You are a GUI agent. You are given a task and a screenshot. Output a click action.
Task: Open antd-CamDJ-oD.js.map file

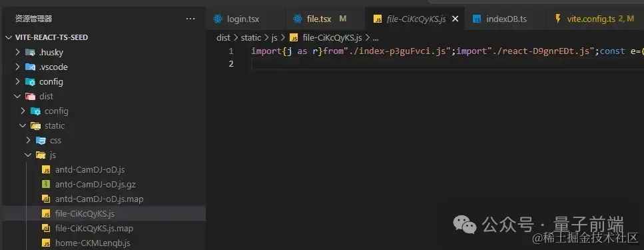coord(99,199)
